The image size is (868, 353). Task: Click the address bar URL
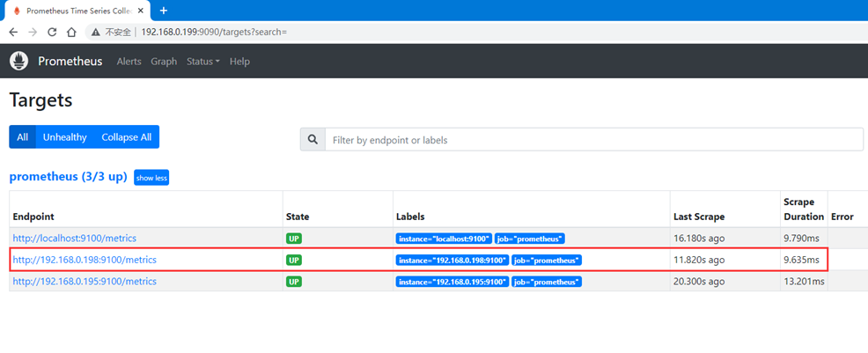[214, 32]
